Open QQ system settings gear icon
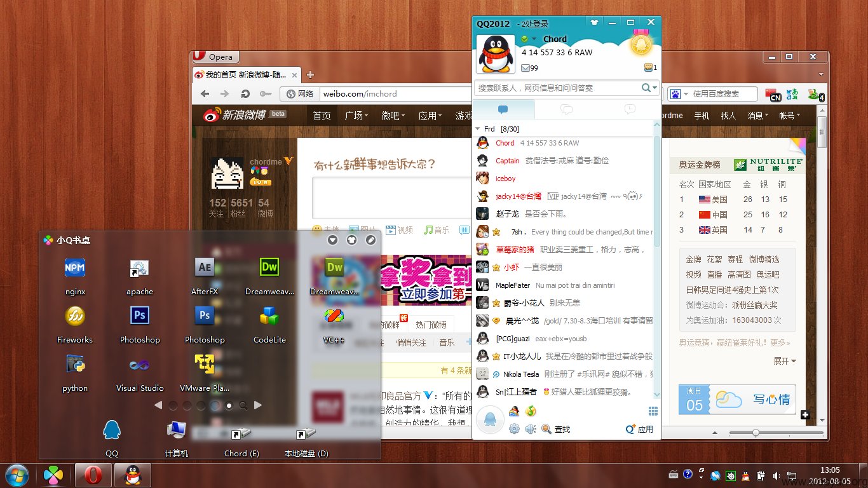The height and width of the screenshot is (488, 868). coord(514,429)
